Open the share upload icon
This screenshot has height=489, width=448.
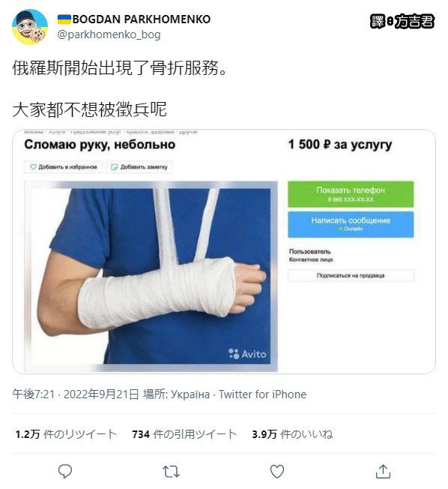click(x=383, y=471)
